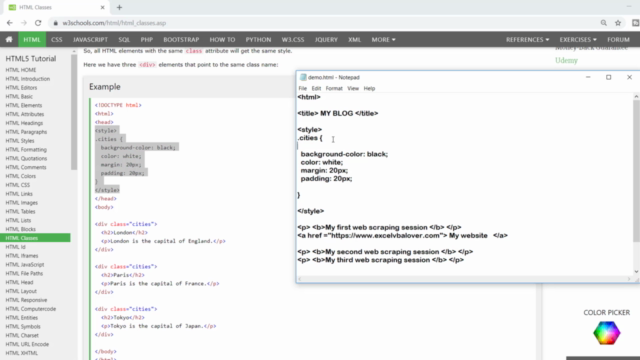Click the Notepad demo.html title icon
Viewport: 640px width, 360px height.
(x=303, y=77)
